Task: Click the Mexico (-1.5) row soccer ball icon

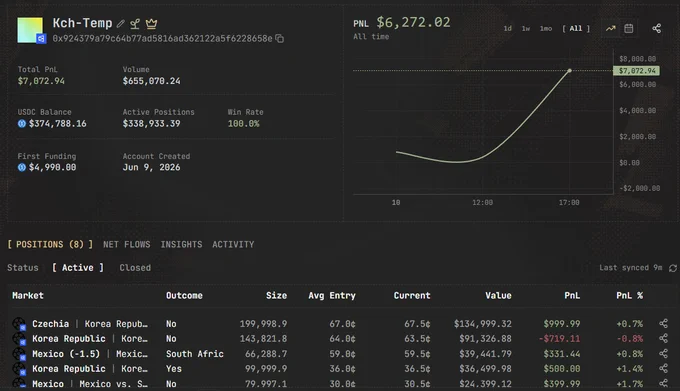Action: point(19,354)
